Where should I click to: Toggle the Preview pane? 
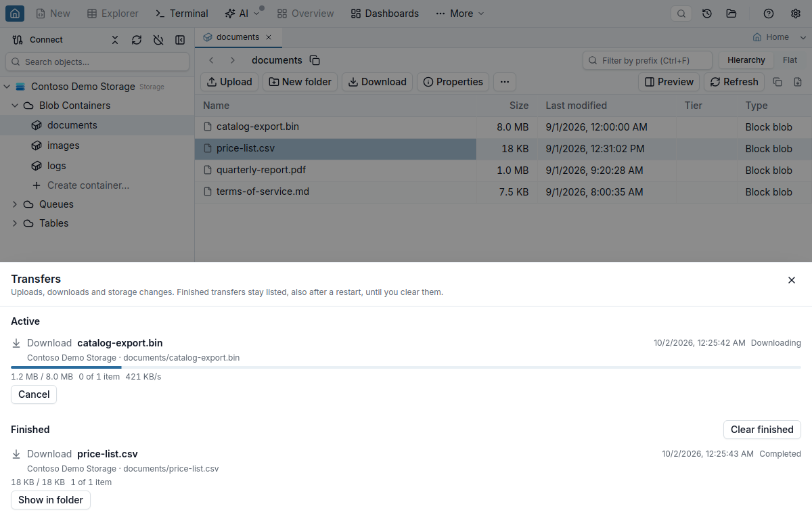point(669,82)
